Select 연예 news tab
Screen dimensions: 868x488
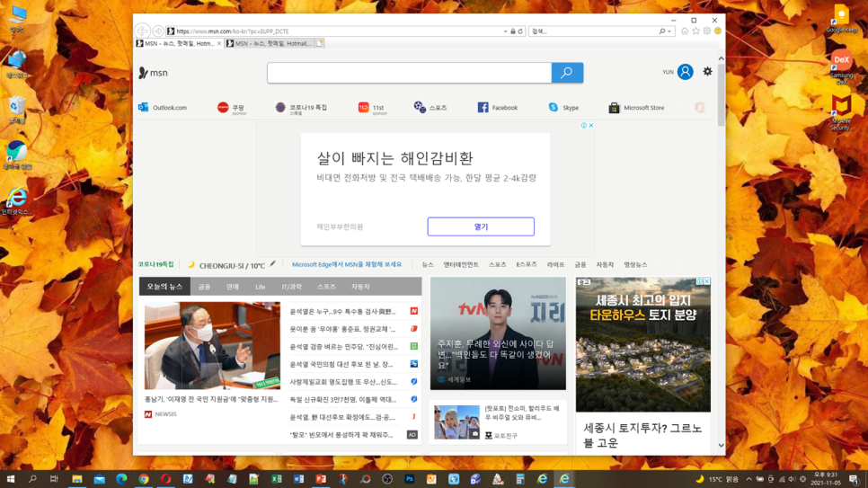233,287
